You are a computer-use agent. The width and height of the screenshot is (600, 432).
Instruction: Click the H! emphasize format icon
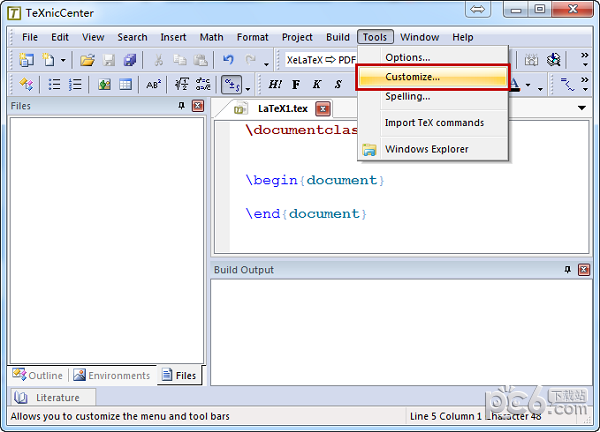(x=275, y=84)
